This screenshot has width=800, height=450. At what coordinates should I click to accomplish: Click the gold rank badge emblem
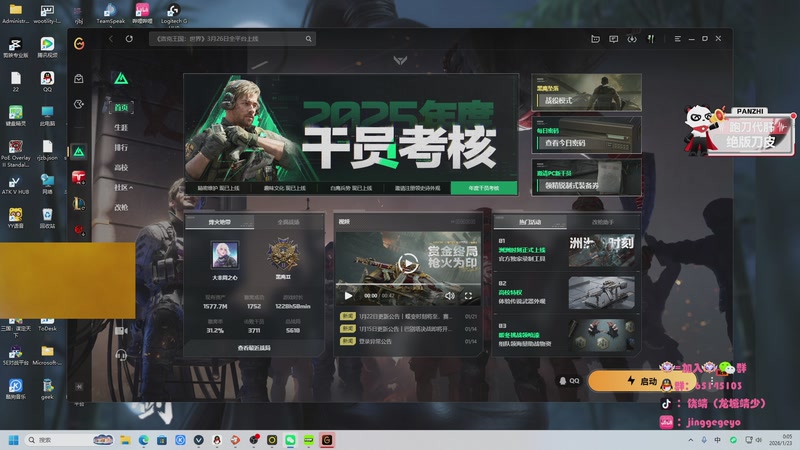(x=283, y=254)
